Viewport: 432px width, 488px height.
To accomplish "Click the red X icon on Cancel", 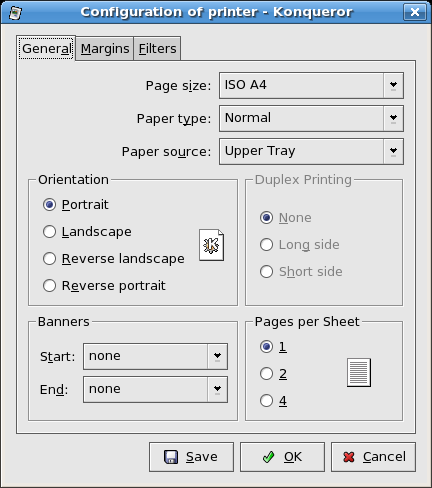I will point(349,457).
